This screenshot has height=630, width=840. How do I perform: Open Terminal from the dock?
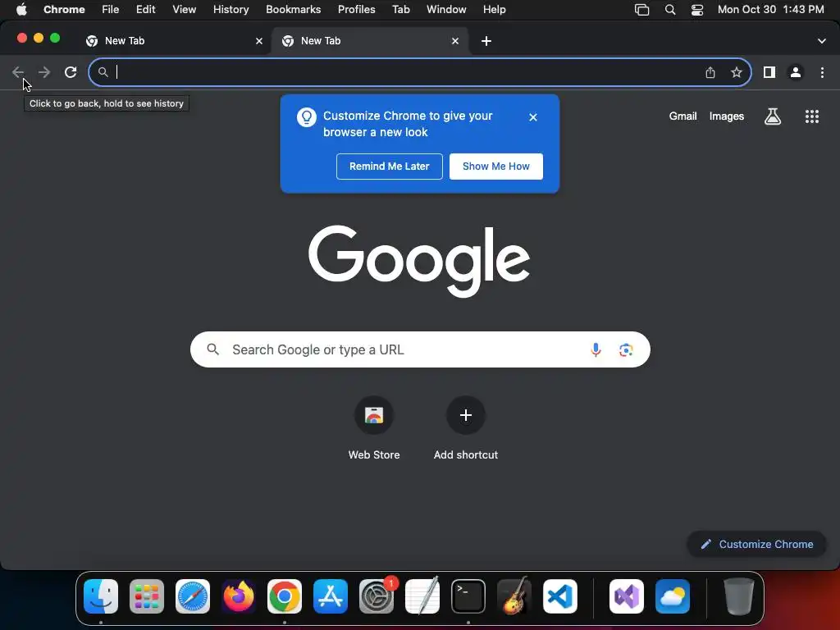click(468, 596)
